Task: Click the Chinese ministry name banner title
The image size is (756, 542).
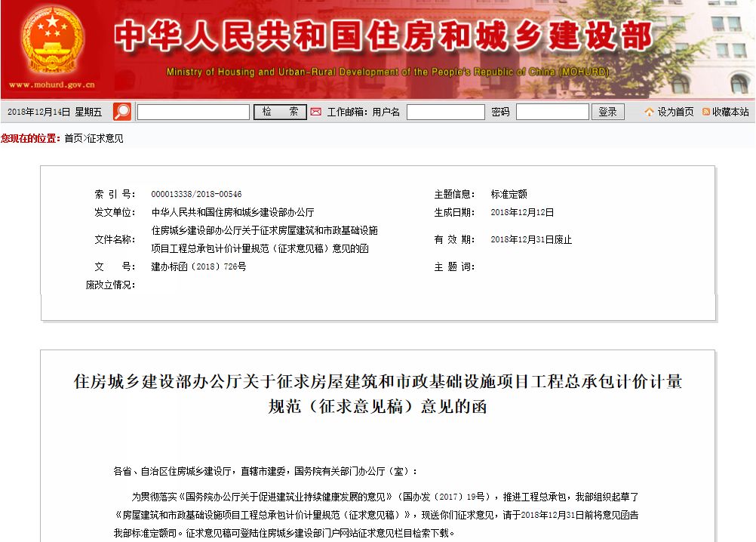Action: click(383, 36)
